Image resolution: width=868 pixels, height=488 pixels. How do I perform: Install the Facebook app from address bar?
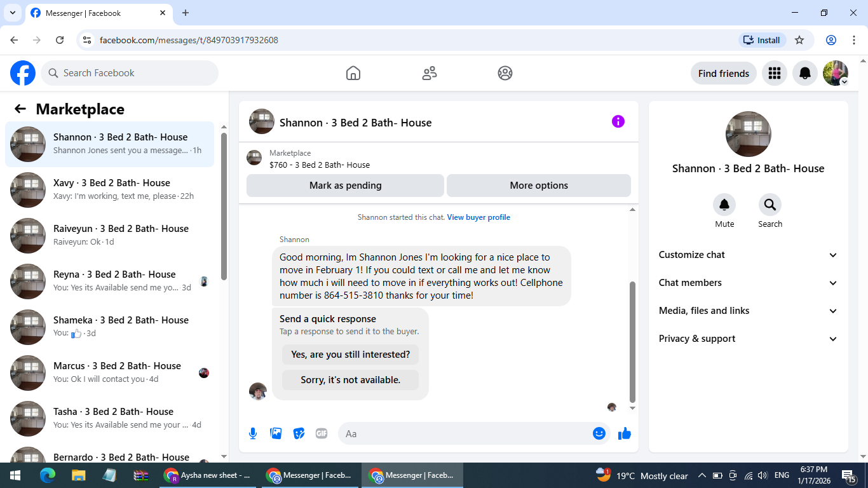[x=762, y=40]
